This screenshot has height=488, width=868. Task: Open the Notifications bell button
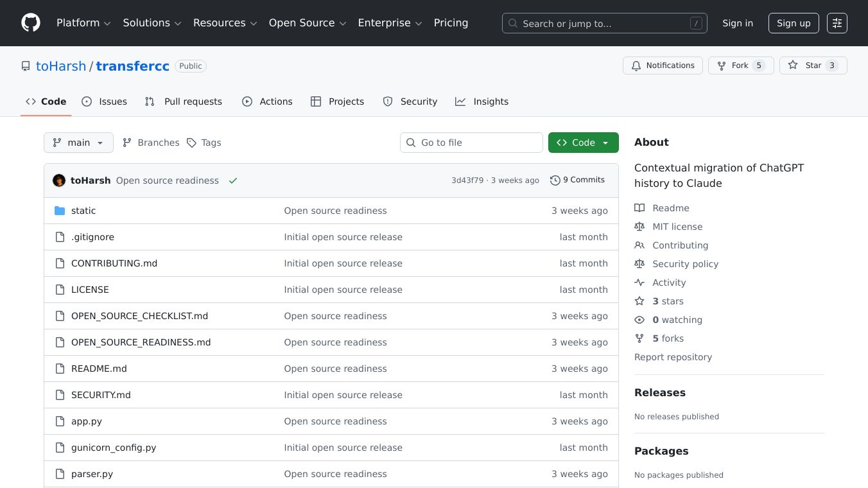point(663,65)
